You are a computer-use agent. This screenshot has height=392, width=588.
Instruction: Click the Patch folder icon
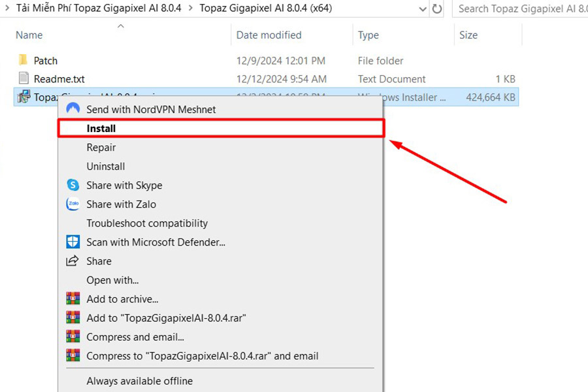point(23,60)
